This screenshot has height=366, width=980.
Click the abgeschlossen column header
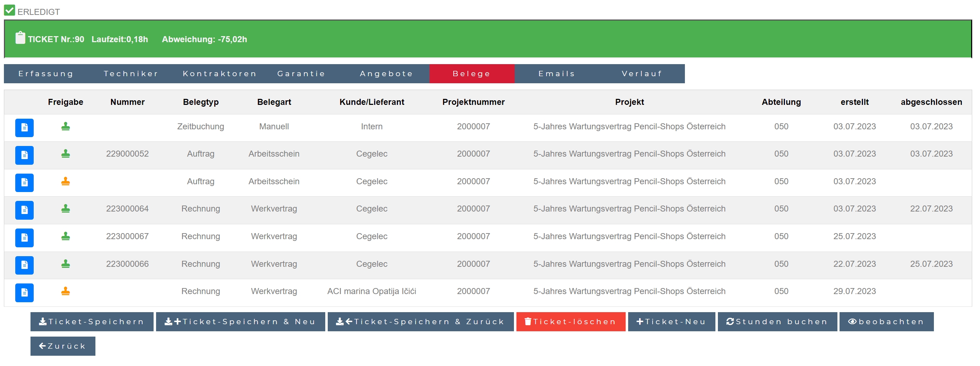[931, 102]
